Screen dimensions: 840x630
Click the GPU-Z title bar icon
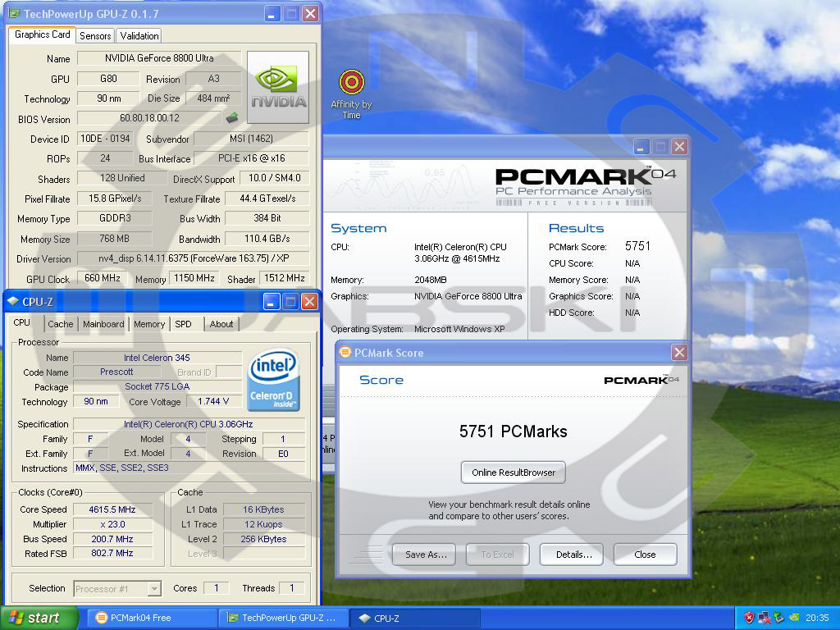pyautogui.click(x=15, y=13)
